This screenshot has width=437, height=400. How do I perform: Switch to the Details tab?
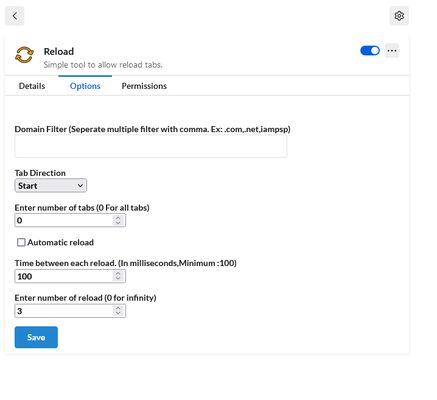32,86
